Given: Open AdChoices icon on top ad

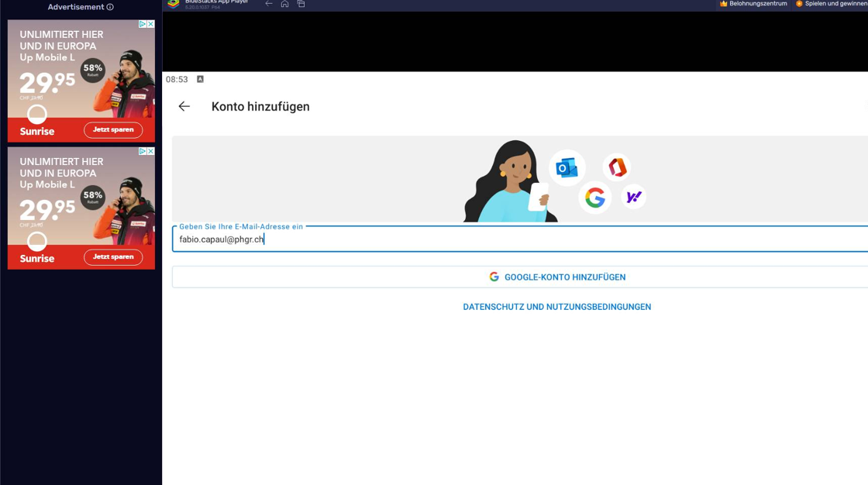Looking at the screenshot, I should (143, 24).
